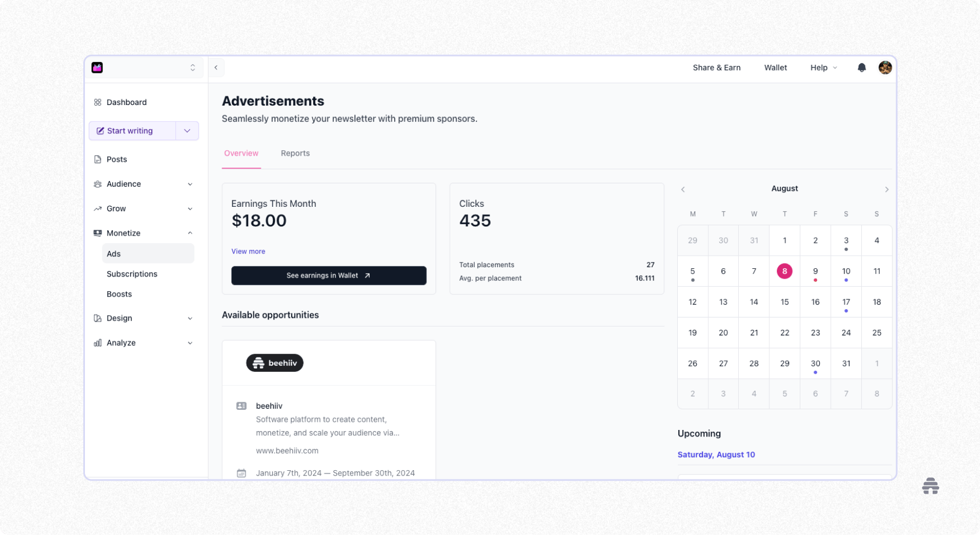The height and width of the screenshot is (535, 980).
Task: Expand the Help dropdown
Action: [823, 67]
